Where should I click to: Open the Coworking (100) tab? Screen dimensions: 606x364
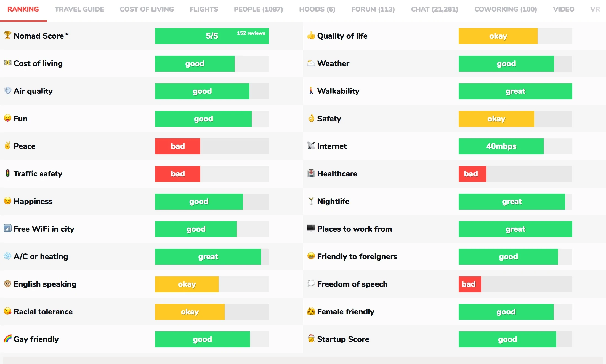click(506, 9)
